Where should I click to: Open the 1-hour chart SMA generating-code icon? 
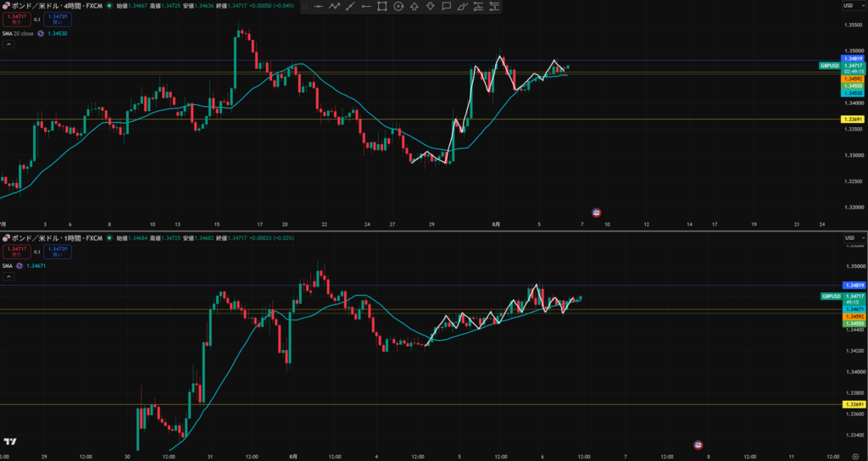point(19,265)
